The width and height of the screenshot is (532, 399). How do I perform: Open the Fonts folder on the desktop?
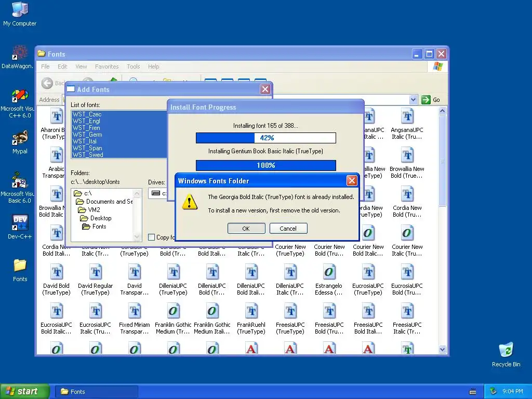click(20, 270)
